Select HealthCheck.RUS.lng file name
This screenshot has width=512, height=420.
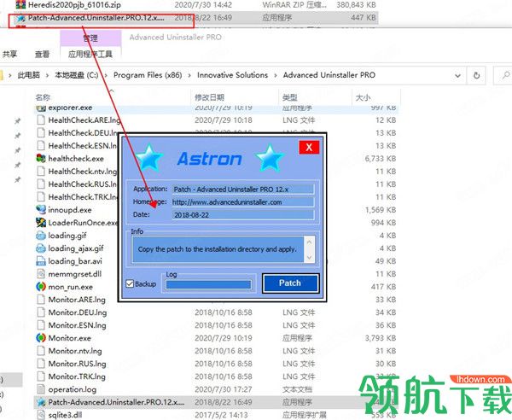point(83,184)
